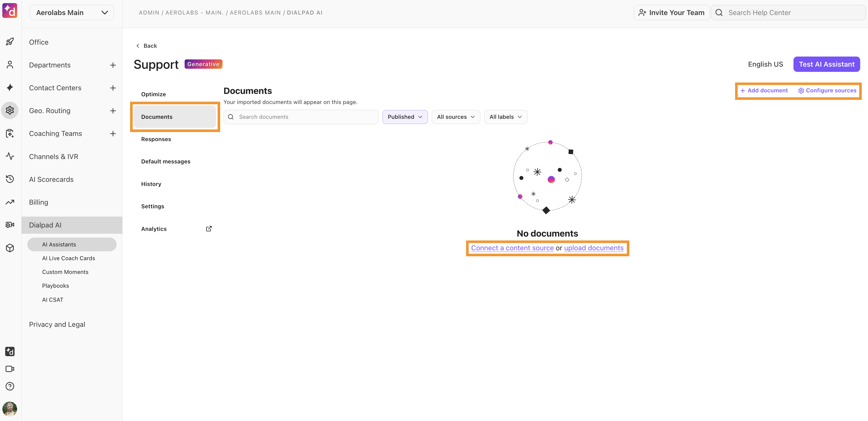Viewport: 868px width, 421px height.
Task: Add a department with plus icon
Action: (113, 65)
